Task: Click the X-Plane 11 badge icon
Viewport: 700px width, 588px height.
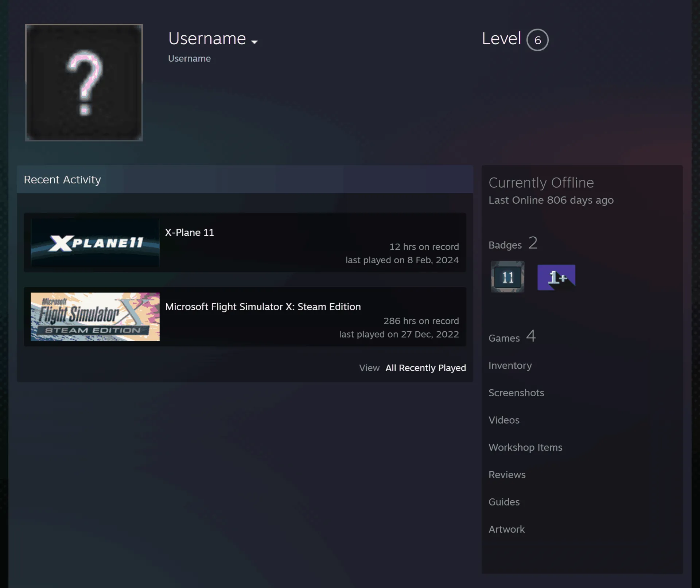Action: point(507,277)
